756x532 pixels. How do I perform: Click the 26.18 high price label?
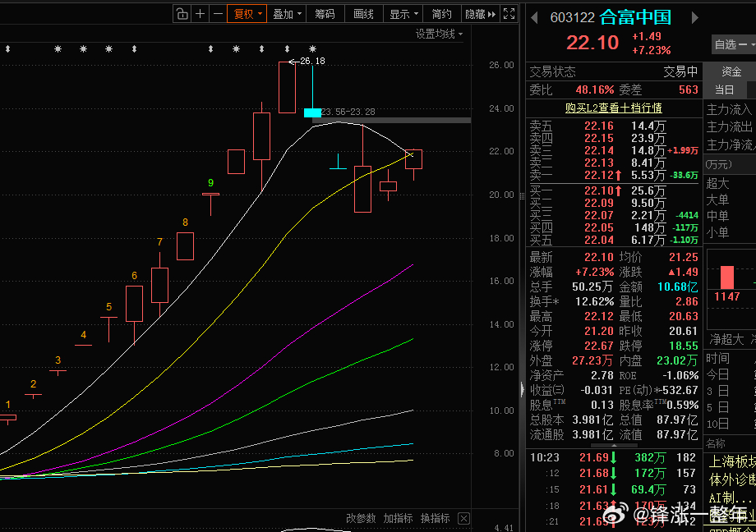click(312, 62)
